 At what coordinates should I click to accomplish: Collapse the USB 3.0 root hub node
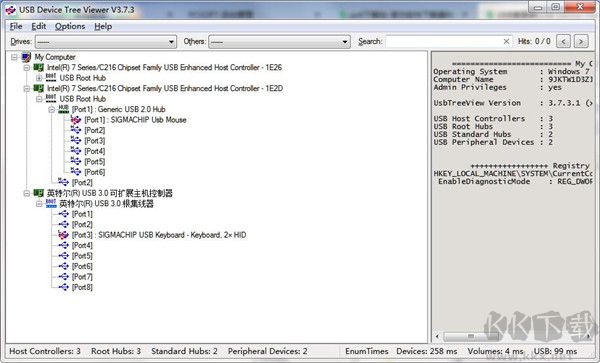[x=39, y=204]
